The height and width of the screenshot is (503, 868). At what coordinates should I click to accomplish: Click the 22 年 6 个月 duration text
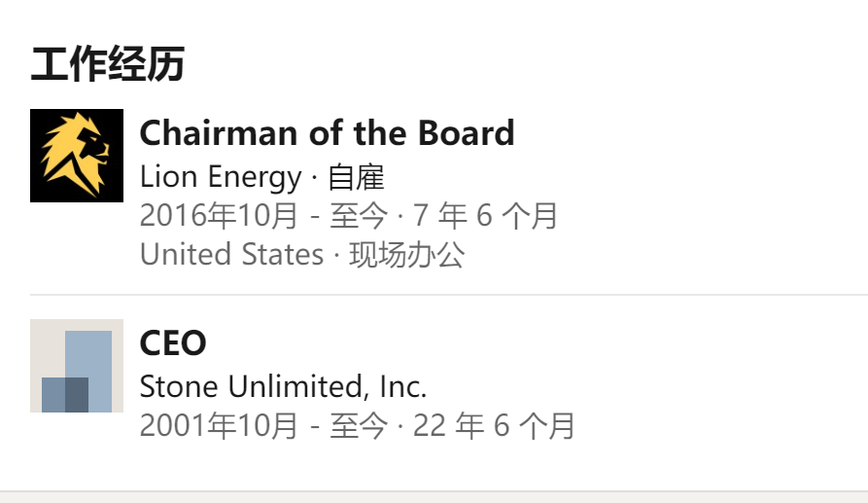pyautogui.click(x=494, y=426)
